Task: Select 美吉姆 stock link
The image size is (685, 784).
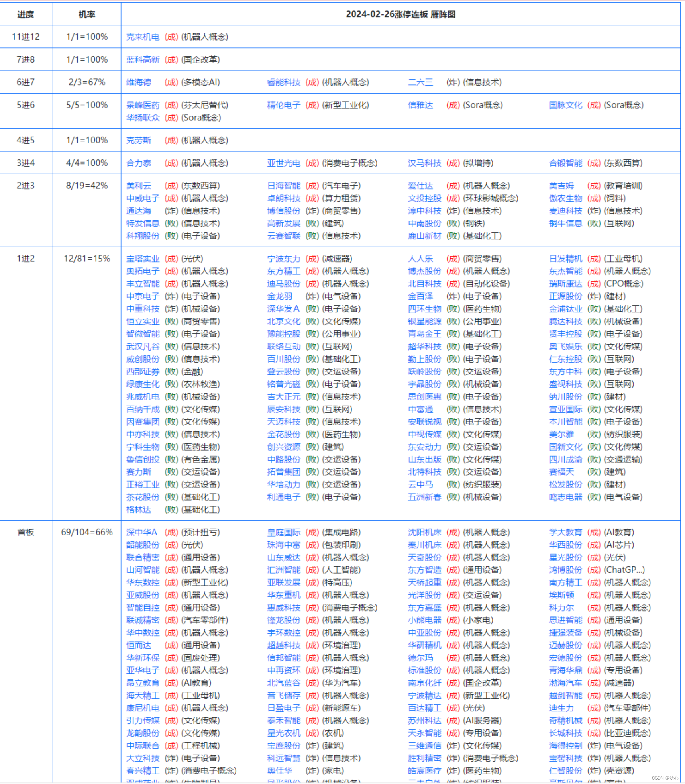Action: click(x=561, y=186)
